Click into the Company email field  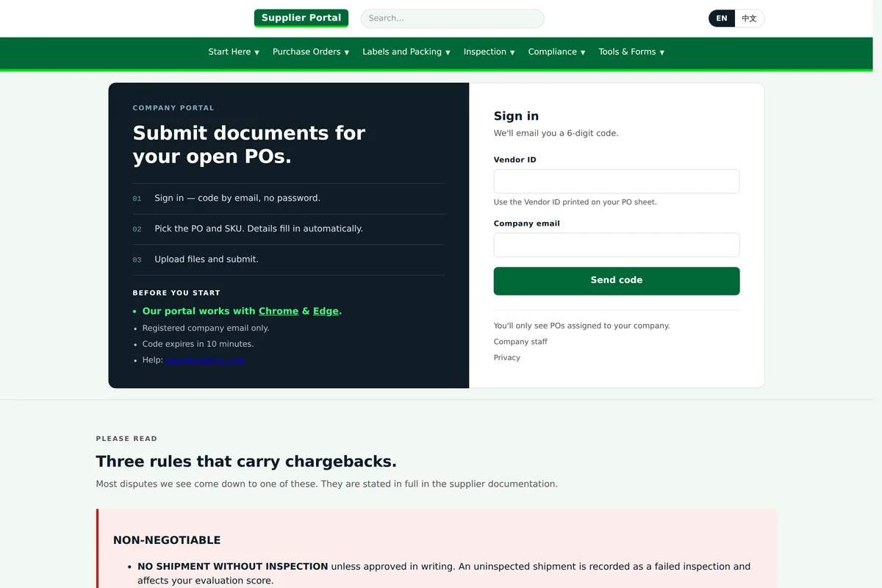(x=617, y=245)
